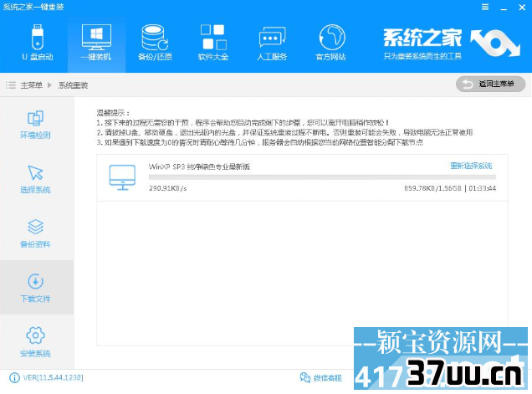Select the 环境检测 step
The height and width of the screenshot is (394, 532).
click(35, 125)
